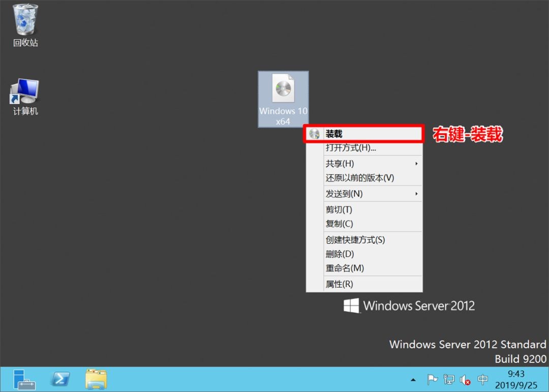Open the network status tray icon

point(449,380)
